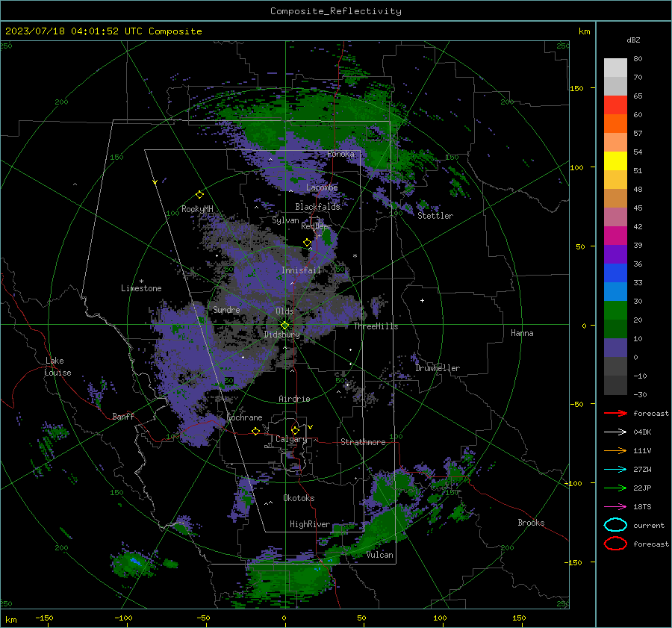Click the Drumheller label
Viewport: 672px width, 628px height.
click(438, 368)
